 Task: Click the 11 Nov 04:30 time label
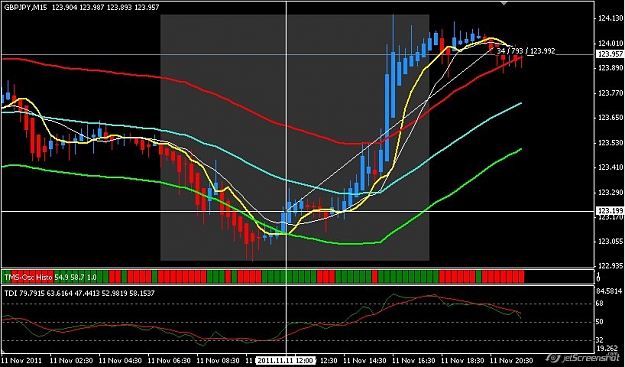(121, 360)
